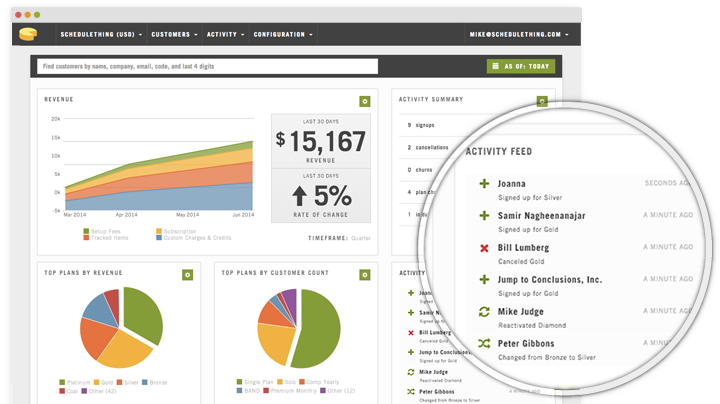Viewport: 720px width, 404px height.
Task: Click the $15,167 revenue figure
Action: (x=321, y=141)
